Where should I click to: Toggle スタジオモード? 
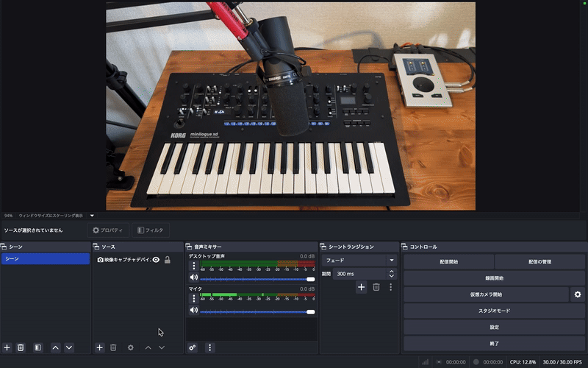494,311
